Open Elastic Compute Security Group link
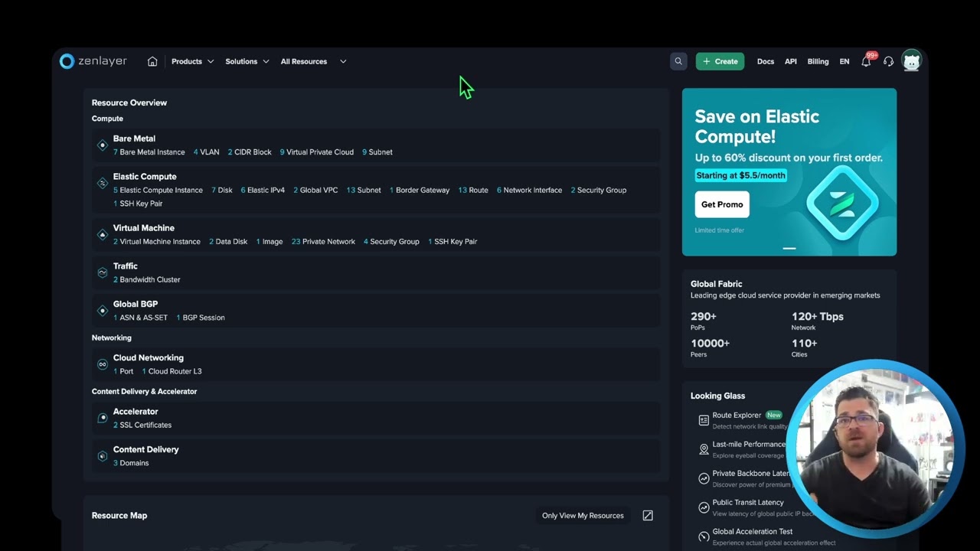The image size is (980, 551). click(599, 191)
